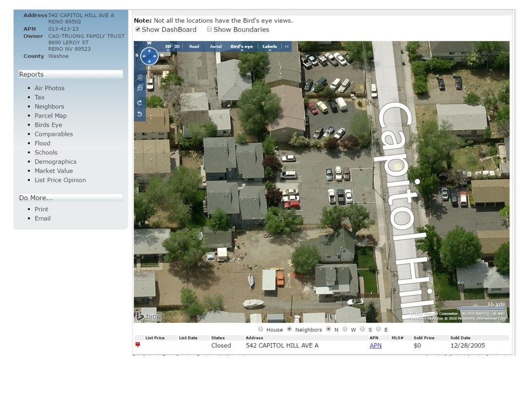Viewport: 532px width, 411px height.
Task: Rotate the bird's eye view counterclockwise
Action: click(x=140, y=114)
